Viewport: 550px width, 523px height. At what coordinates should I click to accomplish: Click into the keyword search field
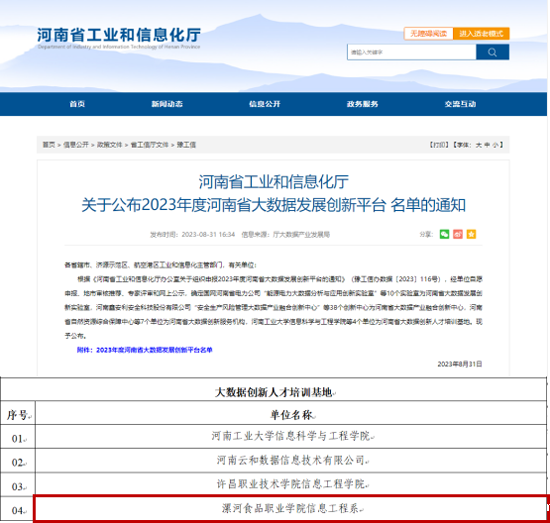pyautogui.click(x=412, y=52)
